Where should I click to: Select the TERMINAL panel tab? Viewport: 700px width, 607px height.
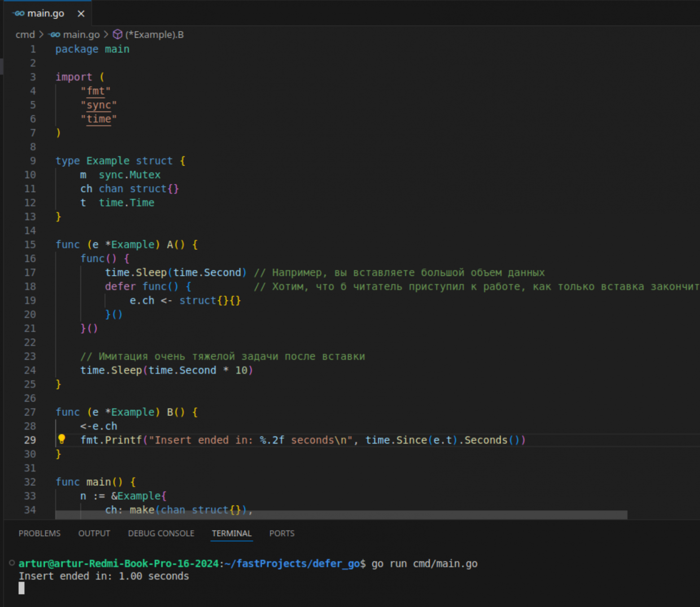coord(232,533)
